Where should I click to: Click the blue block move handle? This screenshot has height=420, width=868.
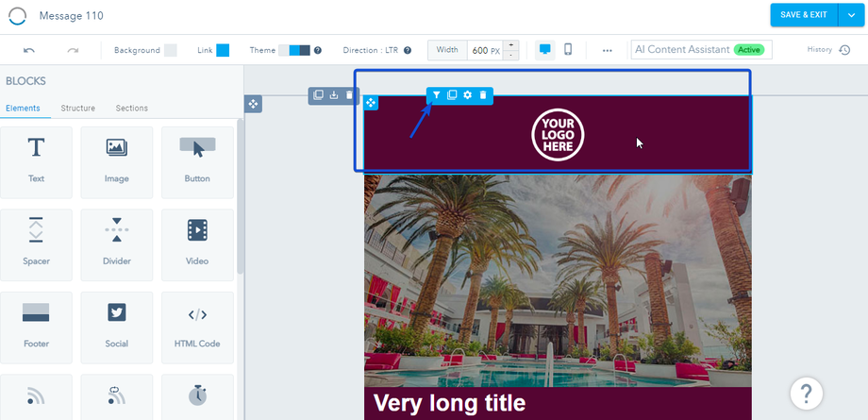tap(371, 103)
